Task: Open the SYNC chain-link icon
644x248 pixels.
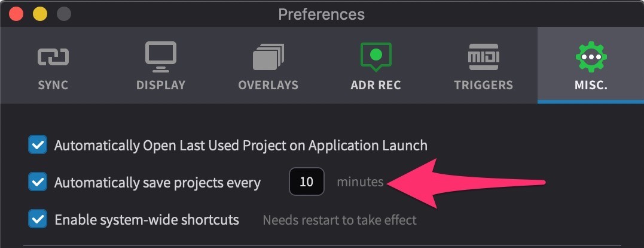Action: pyautogui.click(x=53, y=57)
